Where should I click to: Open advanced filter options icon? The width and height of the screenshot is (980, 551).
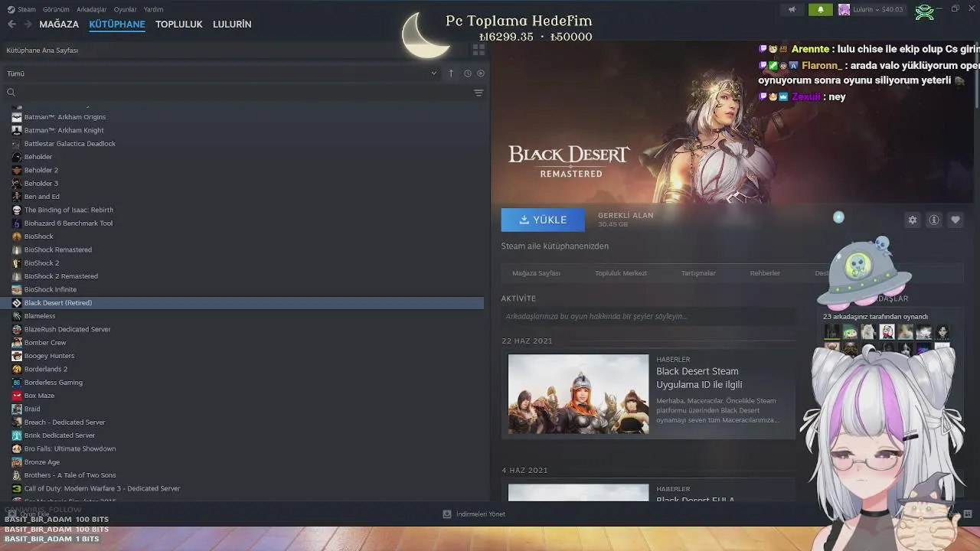[x=479, y=93]
